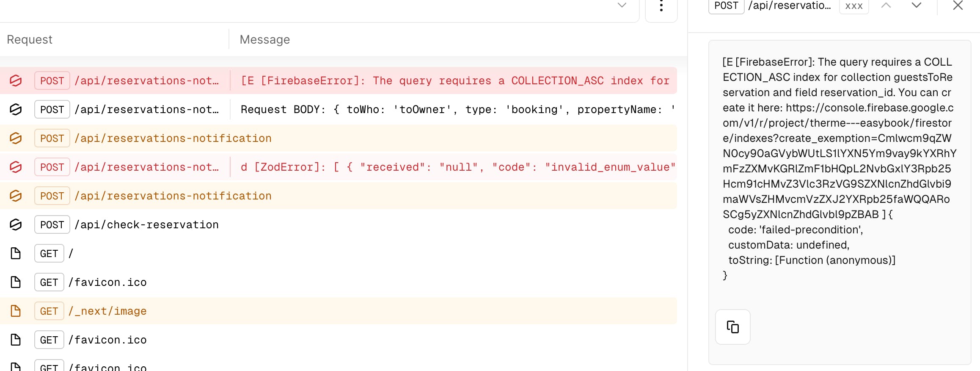Viewport: 980px width, 371px height.
Task: Click the "code: 'failed-precondition'" line
Action: [796, 230]
